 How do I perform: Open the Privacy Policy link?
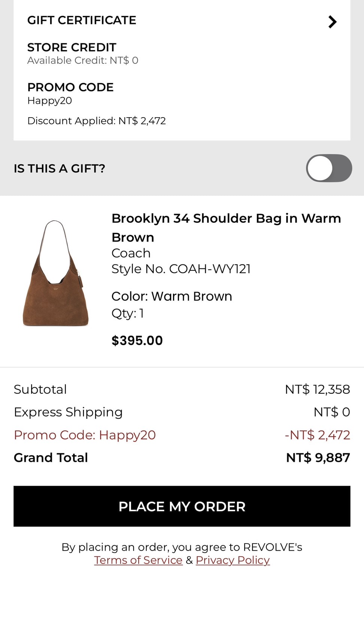pyautogui.click(x=233, y=560)
